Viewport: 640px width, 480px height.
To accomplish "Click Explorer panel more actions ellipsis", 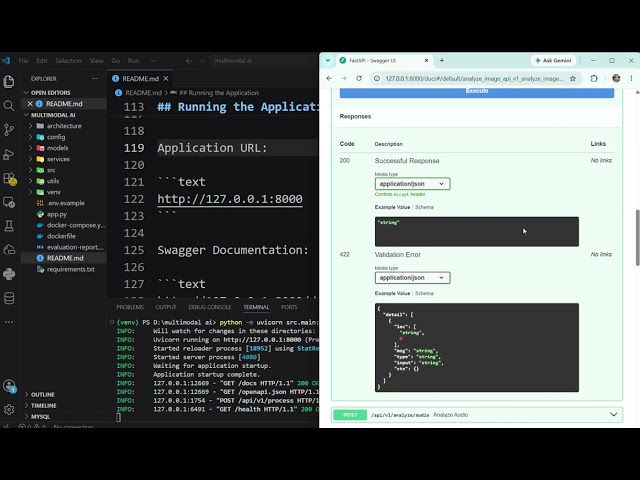I will click(94, 78).
